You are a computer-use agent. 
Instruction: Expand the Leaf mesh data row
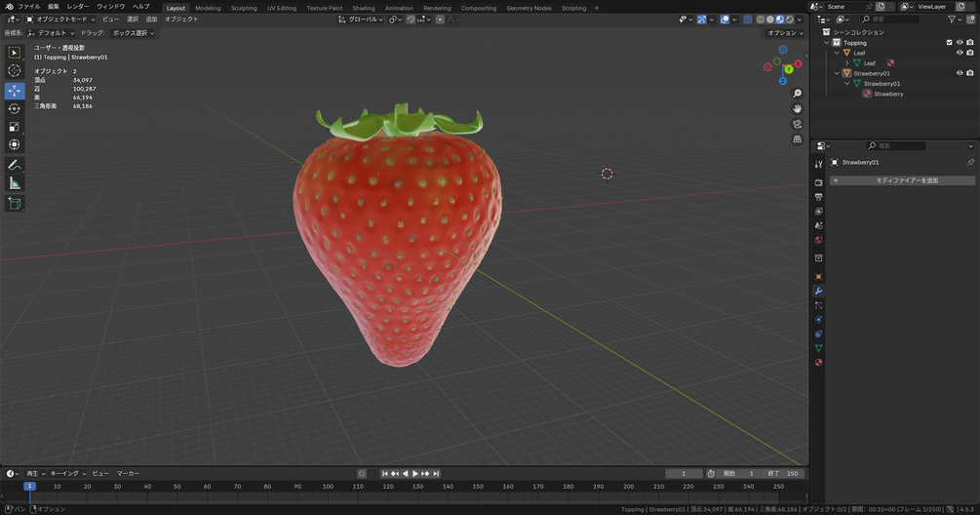click(x=846, y=63)
